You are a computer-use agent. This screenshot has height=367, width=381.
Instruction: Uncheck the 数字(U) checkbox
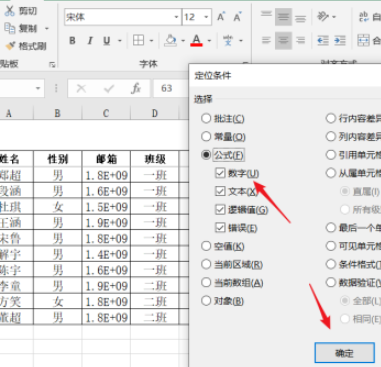(220, 173)
